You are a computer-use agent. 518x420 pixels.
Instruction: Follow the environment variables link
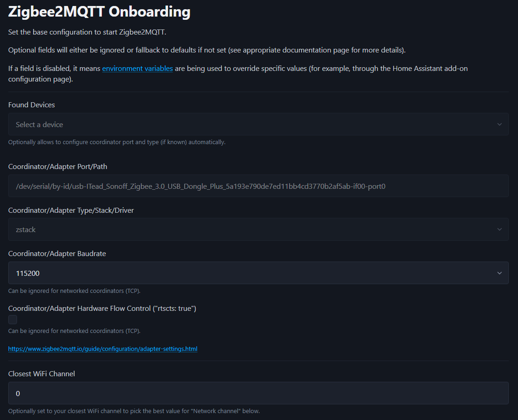point(137,69)
